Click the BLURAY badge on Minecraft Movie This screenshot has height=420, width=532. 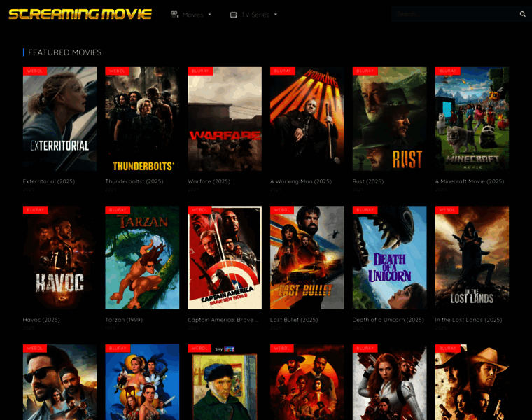point(448,71)
